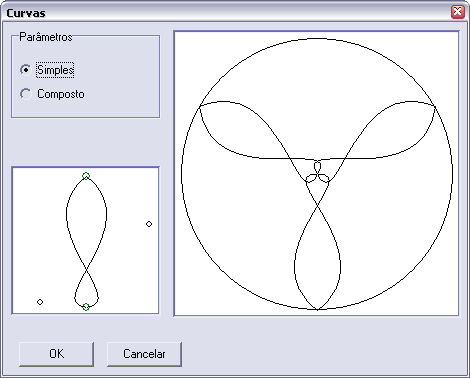This screenshot has height=378, width=470.
Task: Click the bottom green control point on the curve
Action: (x=86, y=307)
